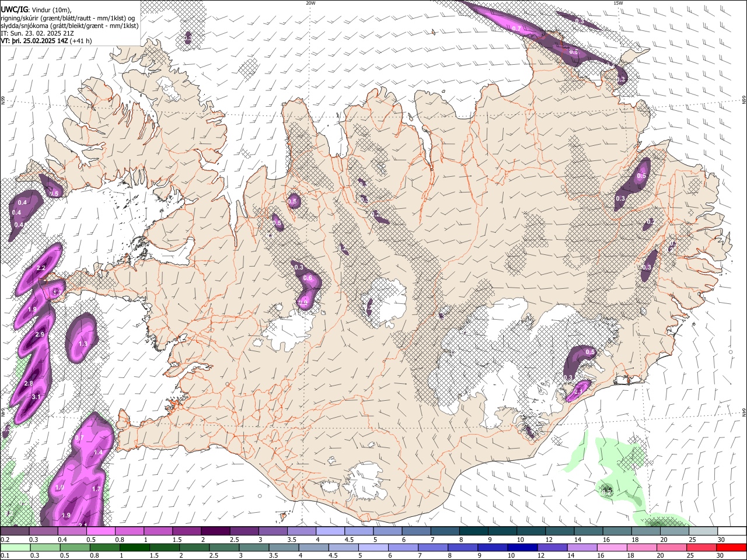Screen dimensions: 747x560
Task: Click the 'IT: Sun. 23. 02. 2025 21Z' line
Action: pos(37,33)
